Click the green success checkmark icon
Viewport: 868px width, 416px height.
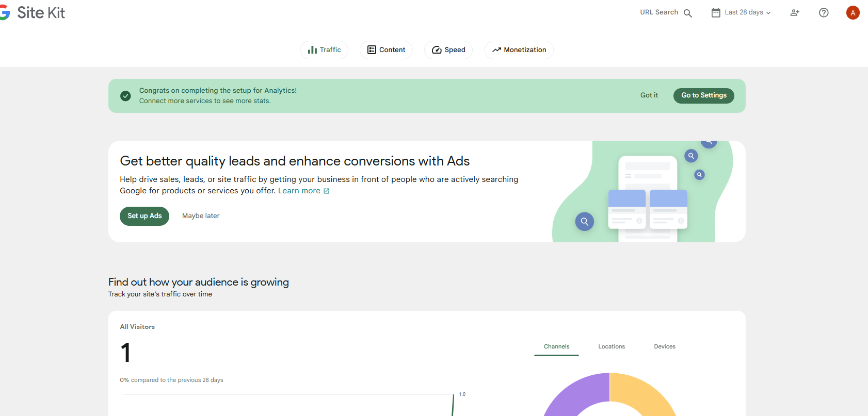point(125,96)
